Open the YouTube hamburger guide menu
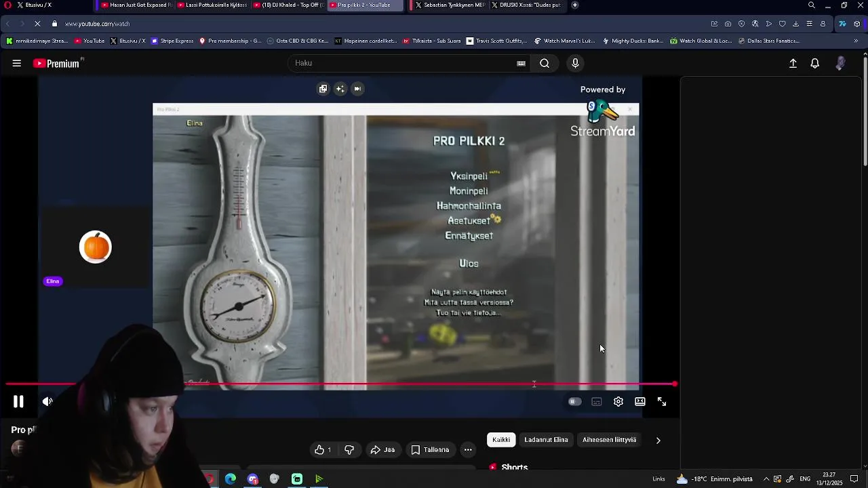Image resolution: width=868 pixels, height=488 pixels. pos(16,63)
